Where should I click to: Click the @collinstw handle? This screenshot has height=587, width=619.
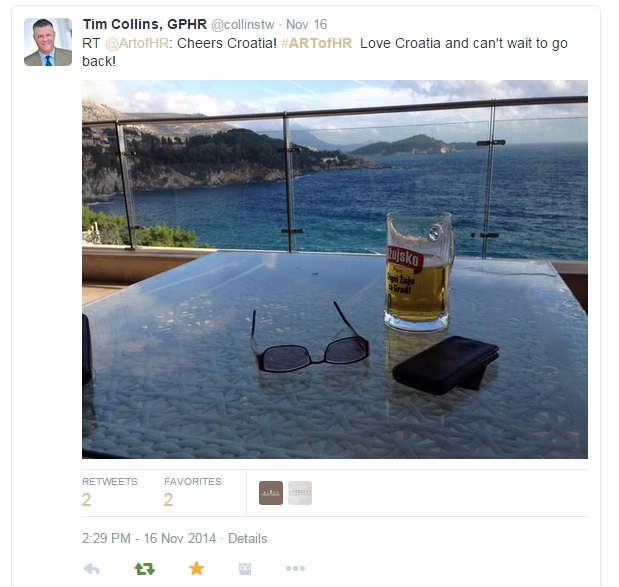[242, 24]
